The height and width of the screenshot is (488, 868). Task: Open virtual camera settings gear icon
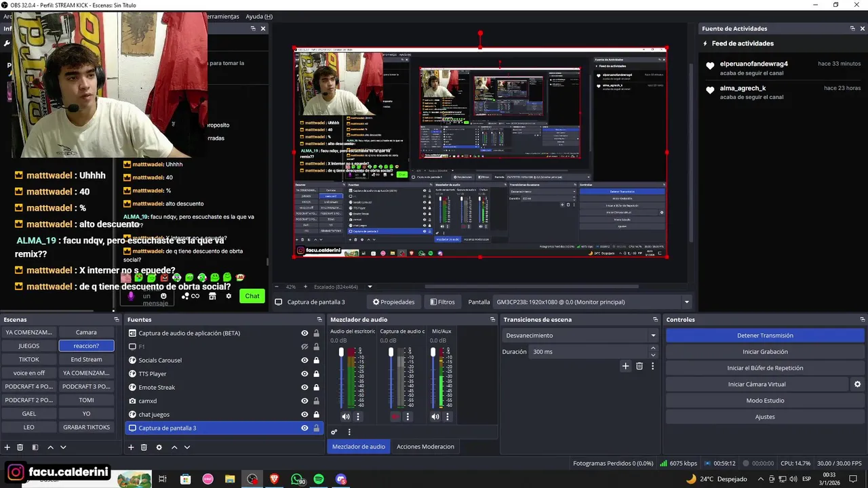pyautogui.click(x=857, y=384)
